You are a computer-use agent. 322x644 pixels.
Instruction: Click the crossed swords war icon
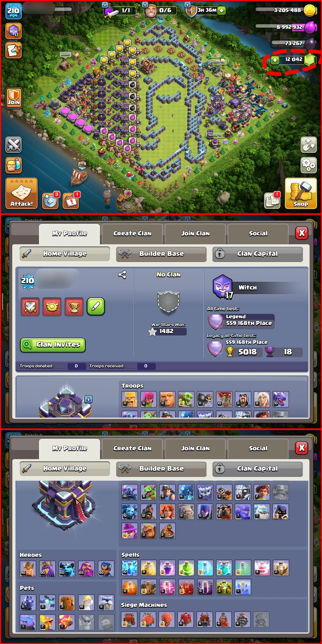13,145
